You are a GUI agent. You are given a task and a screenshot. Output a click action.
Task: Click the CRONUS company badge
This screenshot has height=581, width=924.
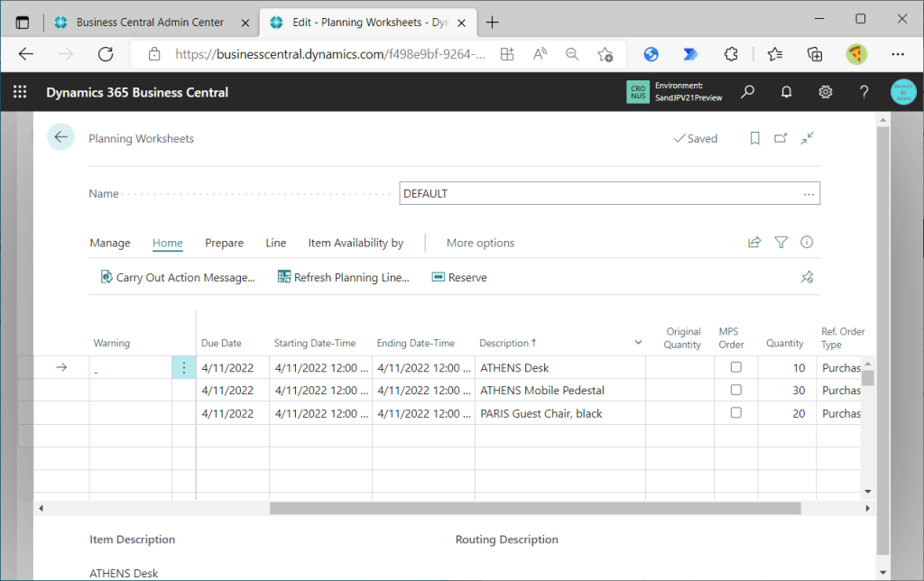pos(638,92)
